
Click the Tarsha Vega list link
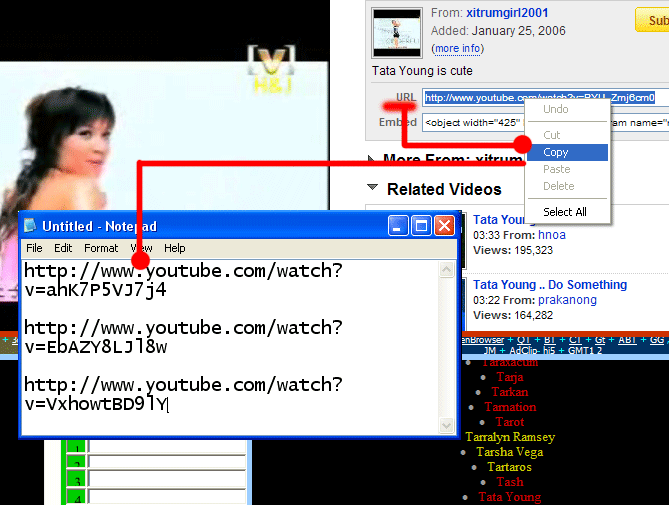tap(510, 452)
